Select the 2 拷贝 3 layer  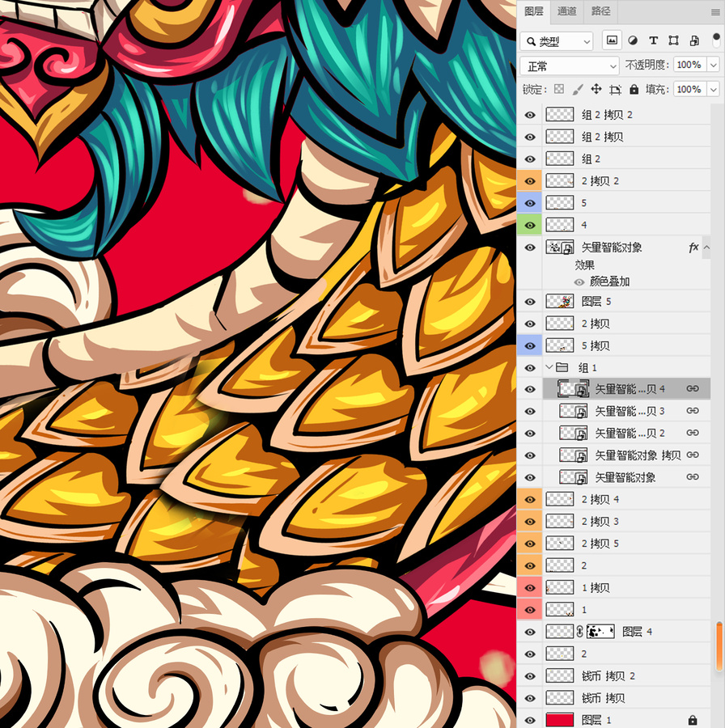click(x=626, y=521)
